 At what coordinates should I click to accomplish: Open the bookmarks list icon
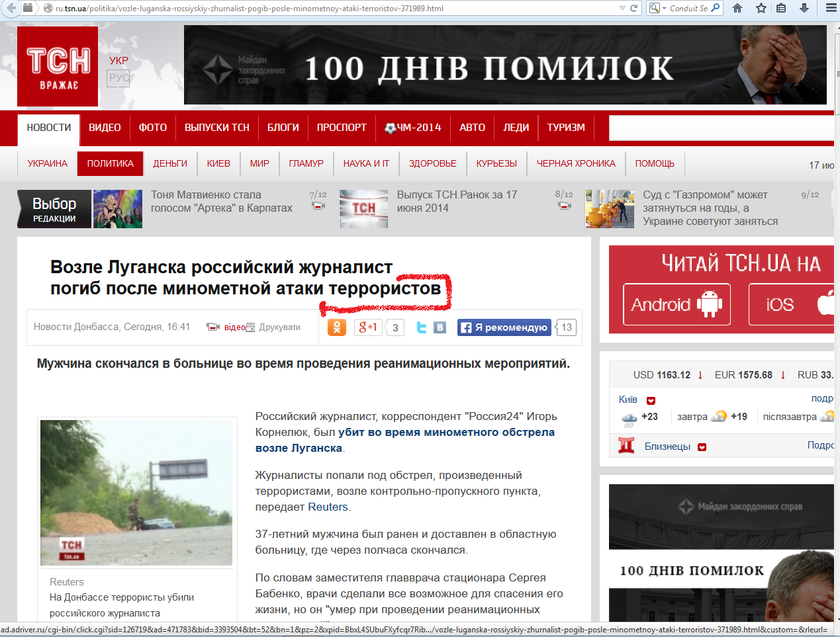(x=781, y=8)
